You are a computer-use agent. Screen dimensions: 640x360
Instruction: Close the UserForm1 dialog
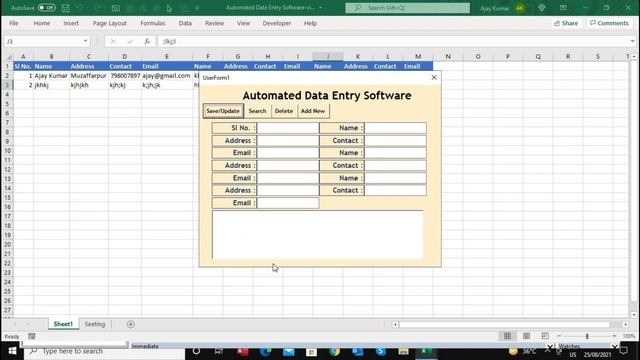[434, 77]
